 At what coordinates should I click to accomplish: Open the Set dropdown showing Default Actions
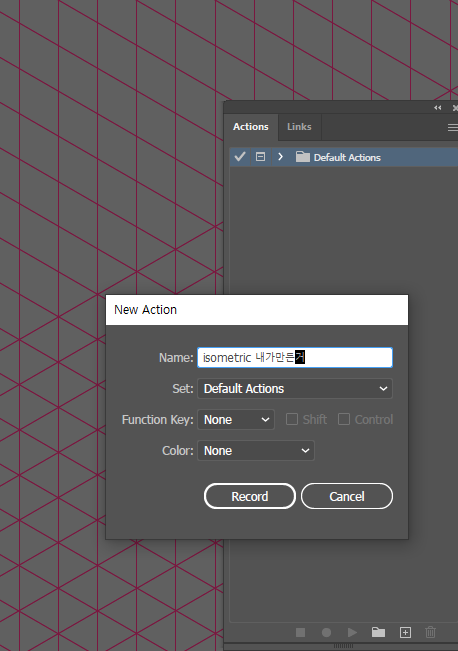click(295, 389)
